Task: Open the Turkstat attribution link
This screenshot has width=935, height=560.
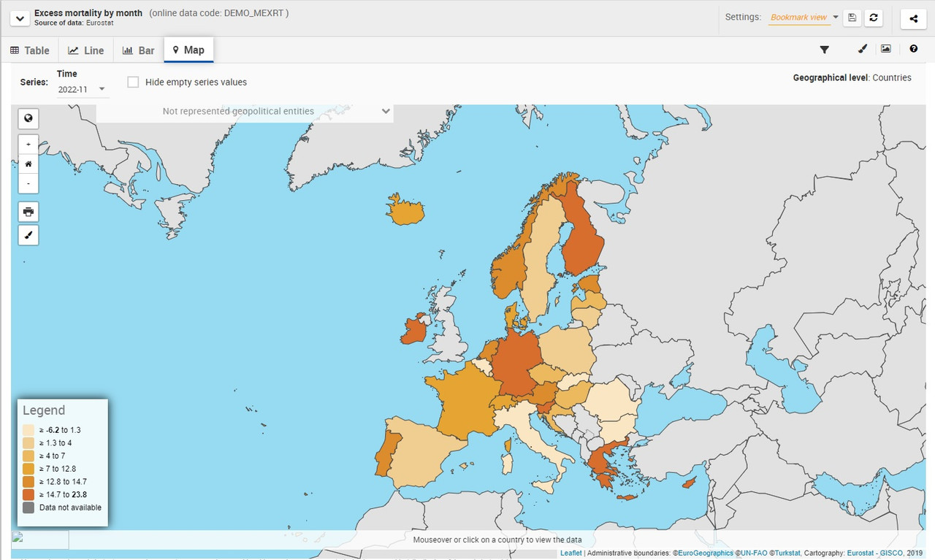Action: (788, 553)
